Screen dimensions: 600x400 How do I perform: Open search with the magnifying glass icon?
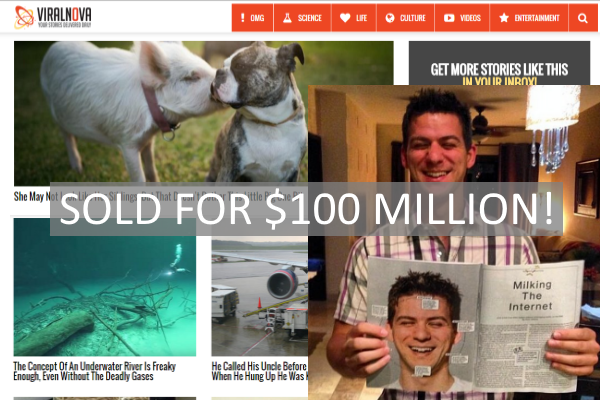[x=582, y=18]
